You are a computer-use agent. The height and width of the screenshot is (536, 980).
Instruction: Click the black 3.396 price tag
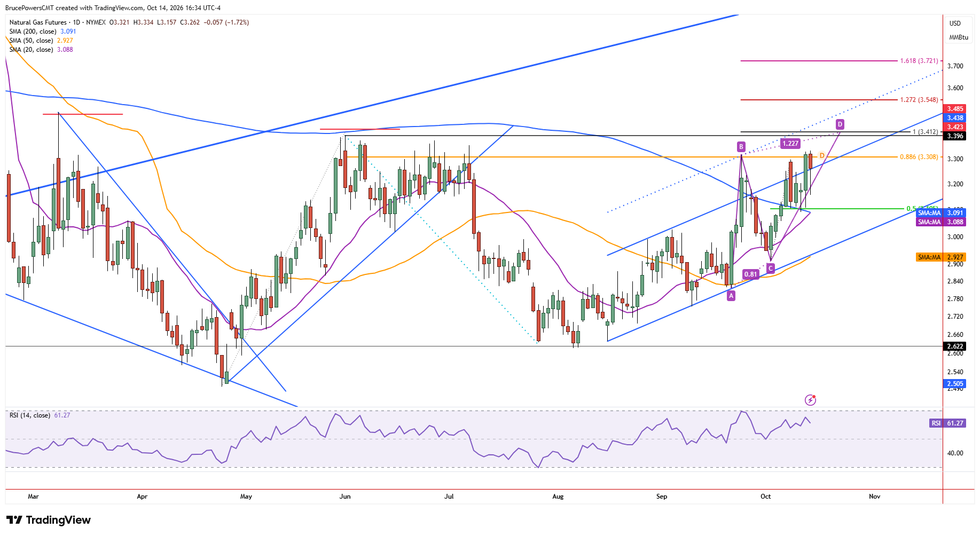pyautogui.click(x=955, y=136)
